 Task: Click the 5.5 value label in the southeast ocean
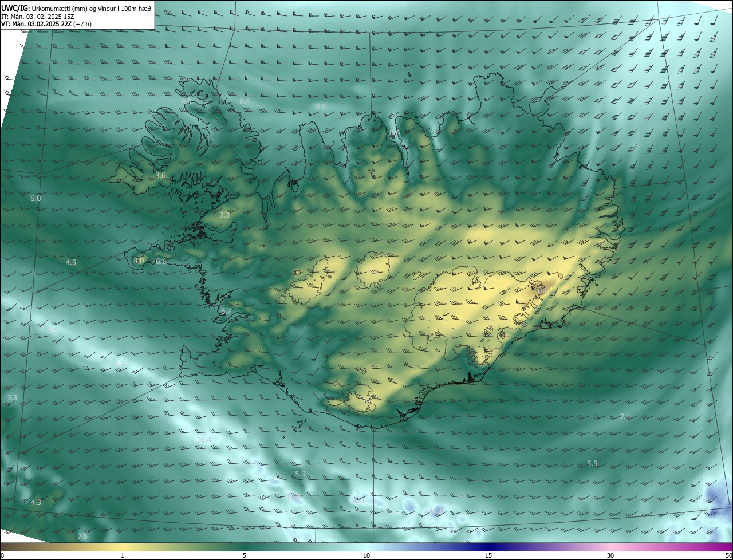coord(592,464)
